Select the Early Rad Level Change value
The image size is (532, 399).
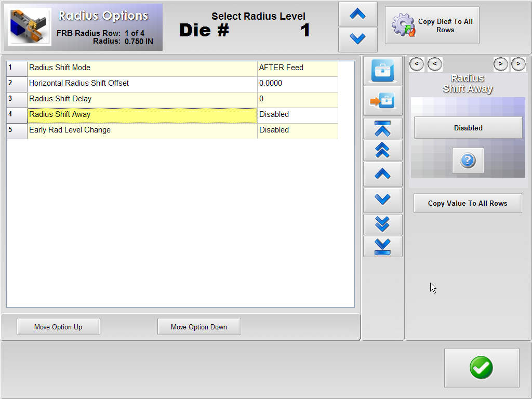[297, 130]
